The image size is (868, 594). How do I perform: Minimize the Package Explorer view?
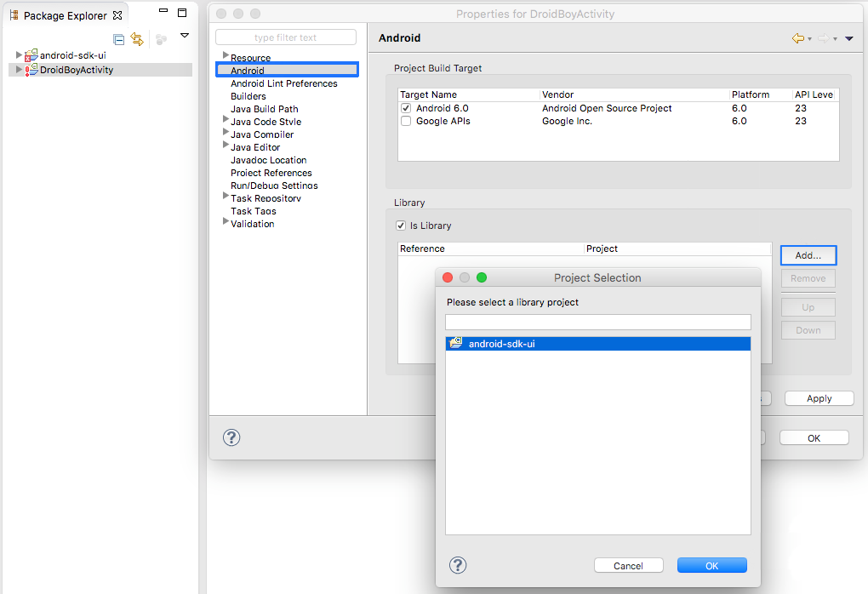(x=163, y=12)
